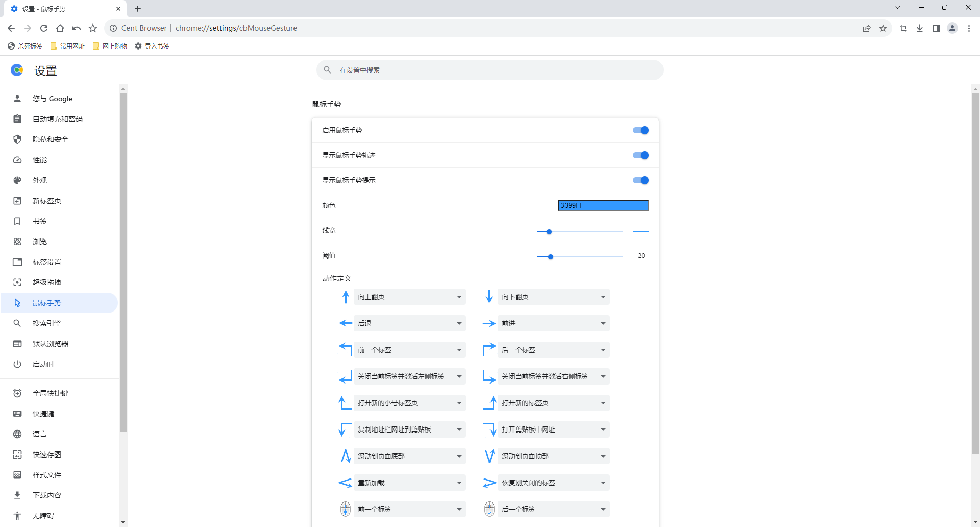
Task: Open the 恢复刚关闭的标签 dropdown
Action: (x=554, y=483)
